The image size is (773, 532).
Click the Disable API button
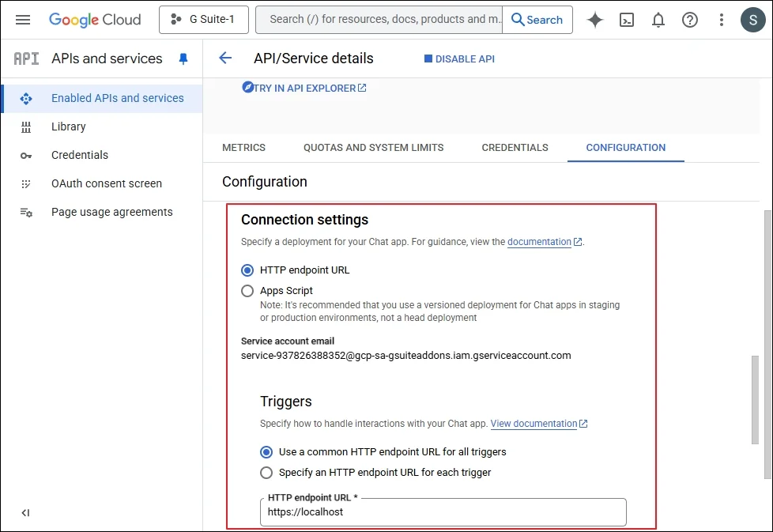point(459,58)
